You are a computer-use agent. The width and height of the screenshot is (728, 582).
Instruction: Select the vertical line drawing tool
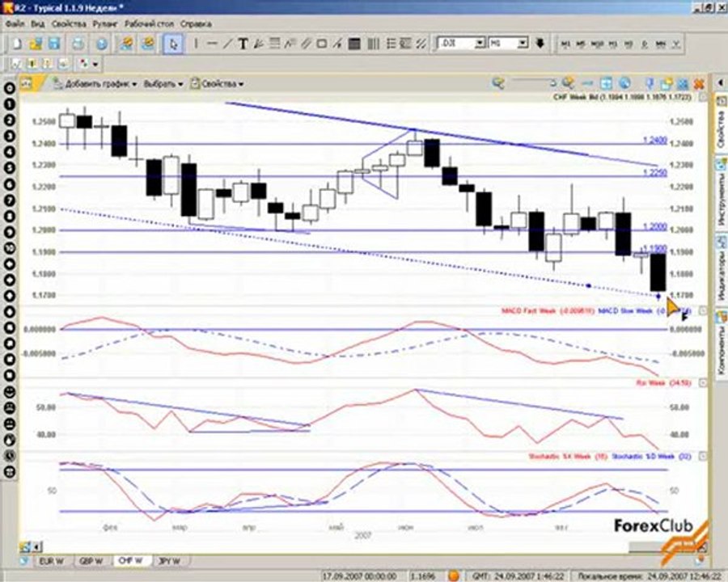(x=196, y=44)
